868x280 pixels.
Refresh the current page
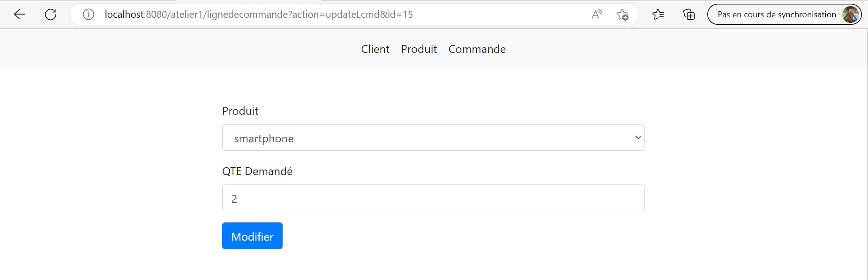(x=51, y=14)
